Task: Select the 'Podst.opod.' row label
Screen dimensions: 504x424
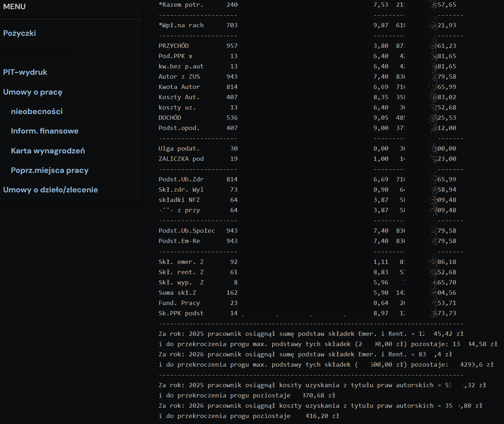Action: click(x=179, y=128)
